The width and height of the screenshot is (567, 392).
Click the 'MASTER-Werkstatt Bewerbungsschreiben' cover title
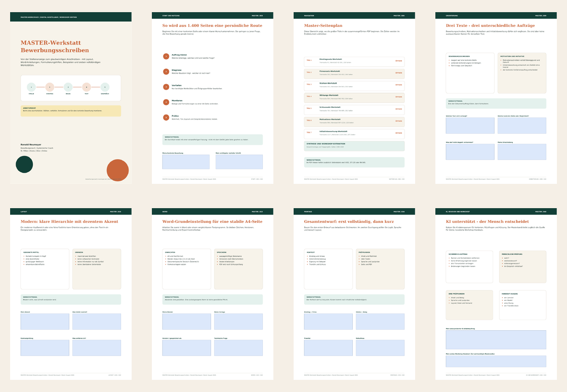coord(55,47)
